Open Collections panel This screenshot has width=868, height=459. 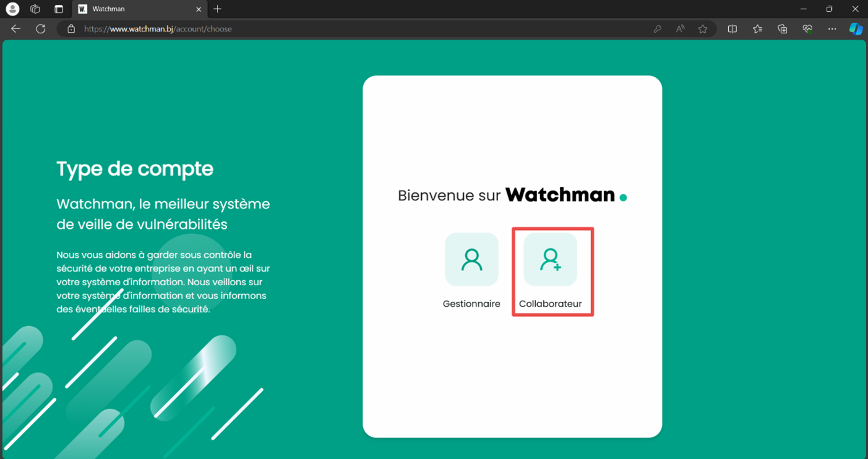tap(782, 29)
